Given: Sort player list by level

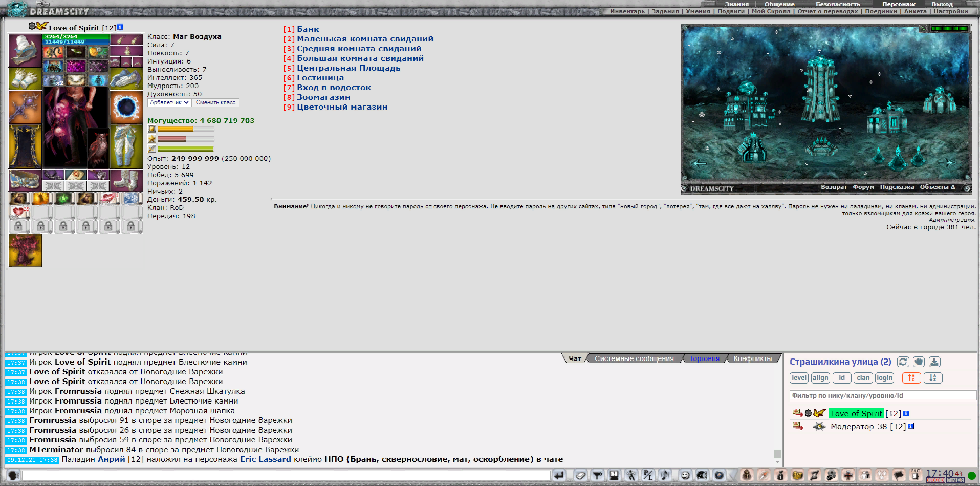Looking at the screenshot, I should click(799, 378).
